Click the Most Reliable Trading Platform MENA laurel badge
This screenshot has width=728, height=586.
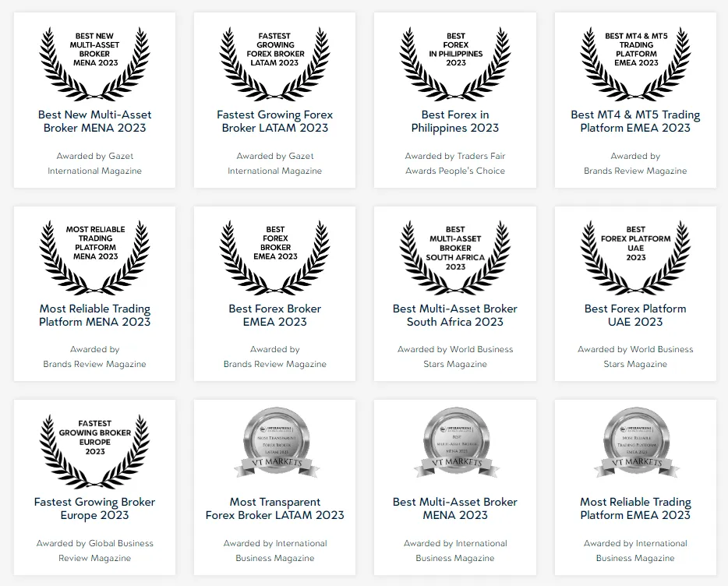[95, 257]
